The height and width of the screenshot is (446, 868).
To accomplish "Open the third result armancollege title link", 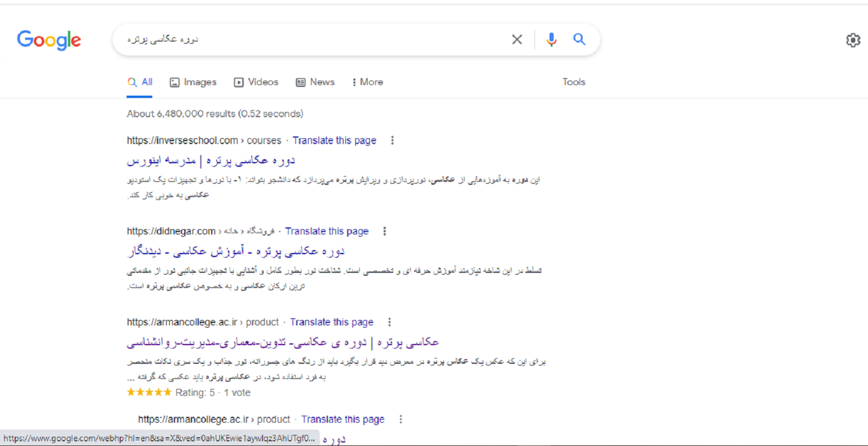I will (x=283, y=342).
